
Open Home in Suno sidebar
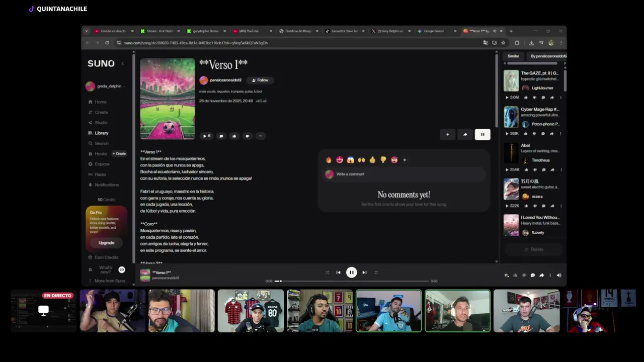(x=98, y=102)
